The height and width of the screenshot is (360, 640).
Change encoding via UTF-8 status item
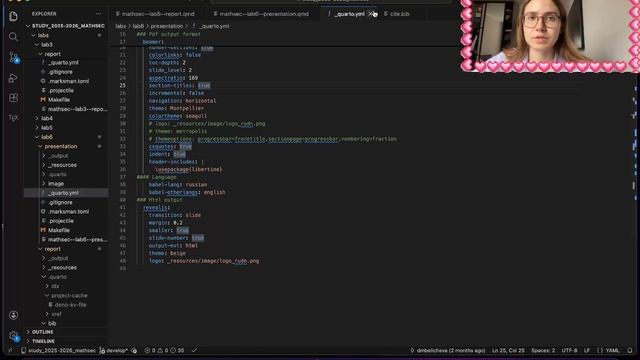[x=569, y=350]
